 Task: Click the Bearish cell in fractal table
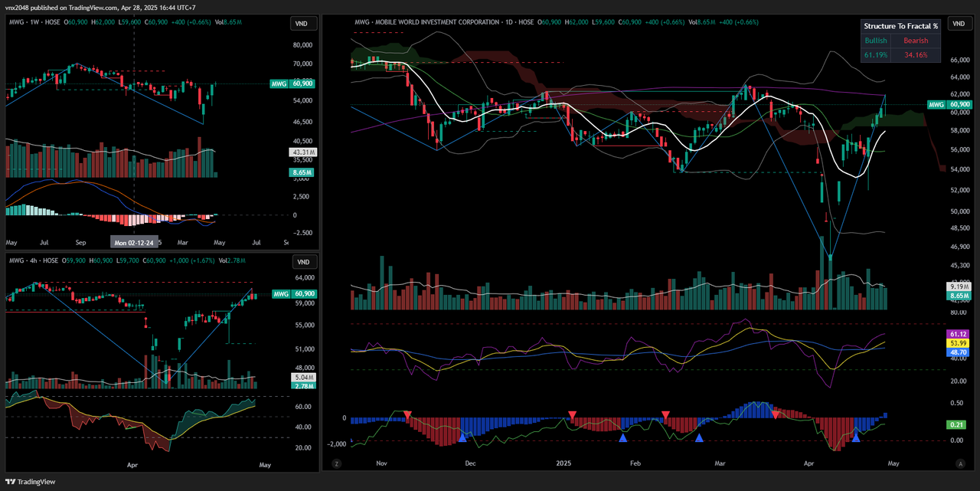tap(916, 41)
